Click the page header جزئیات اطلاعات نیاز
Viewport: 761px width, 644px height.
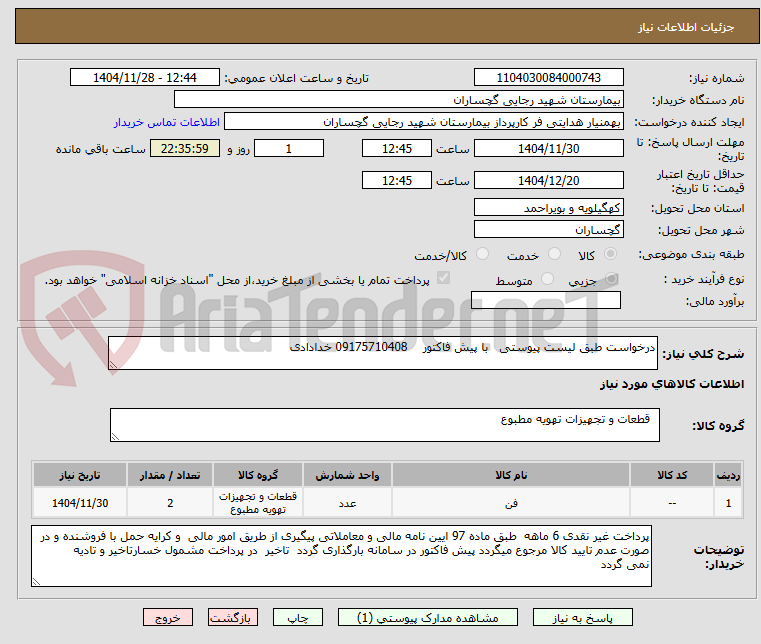click(x=685, y=27)
